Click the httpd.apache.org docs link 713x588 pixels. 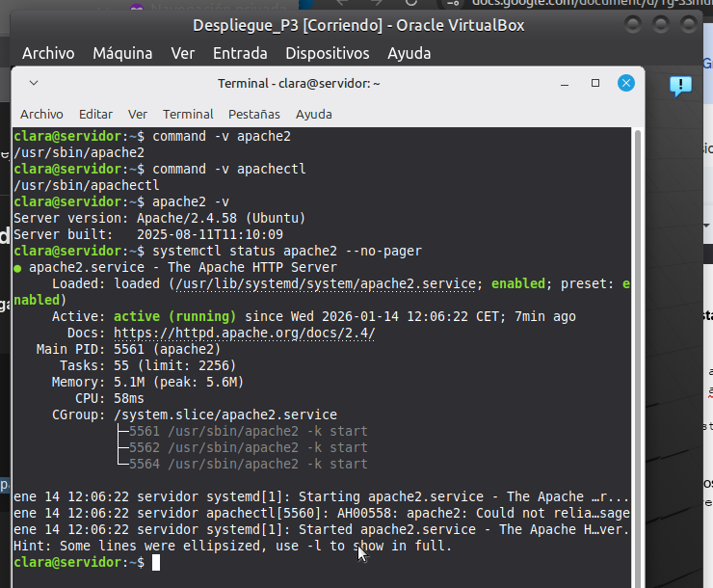pos(245,334)
